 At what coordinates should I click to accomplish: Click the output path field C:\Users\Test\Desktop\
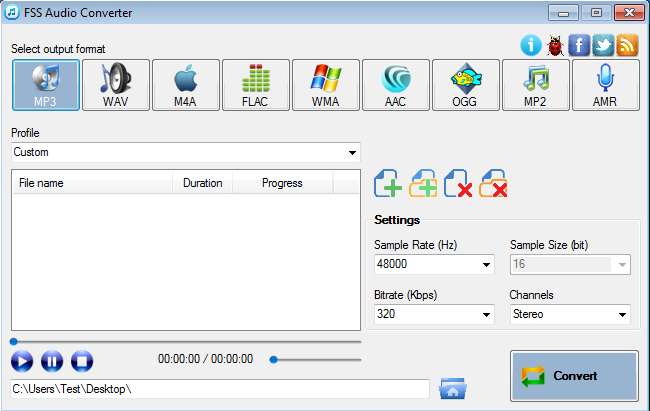(220, 389)
